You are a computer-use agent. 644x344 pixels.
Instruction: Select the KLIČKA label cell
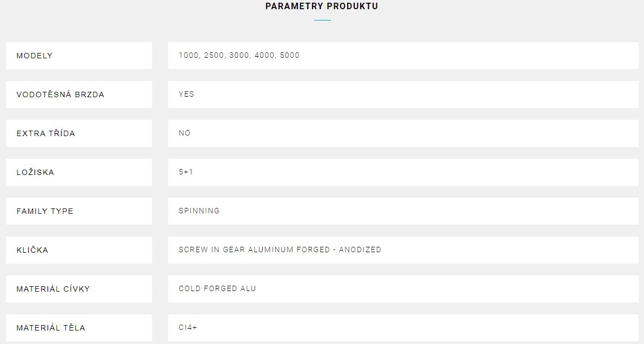tap(79, 250)
